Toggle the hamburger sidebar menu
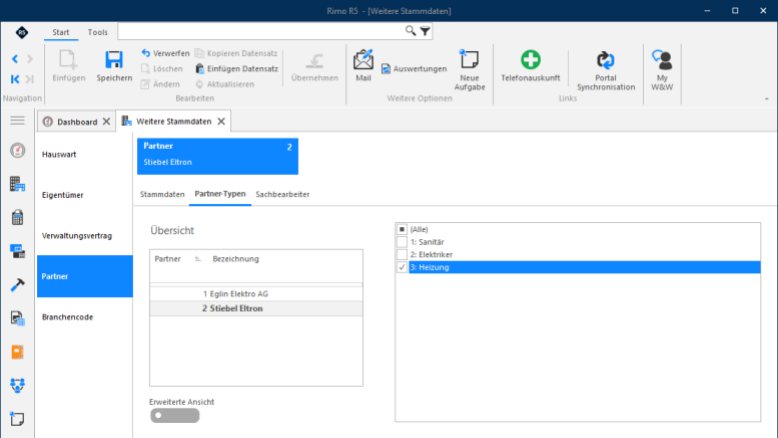778x438 pixels. (x=17, y=121)
